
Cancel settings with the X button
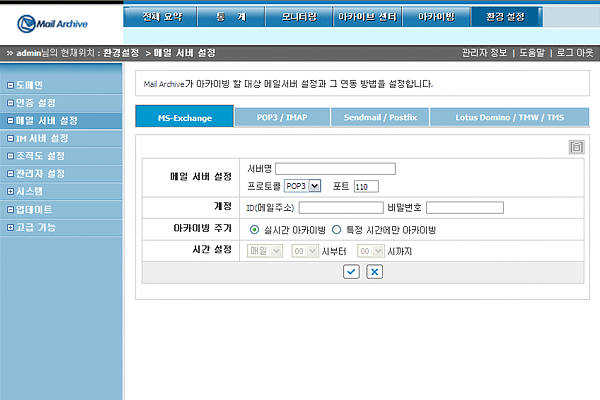click(x=375, y=272)
